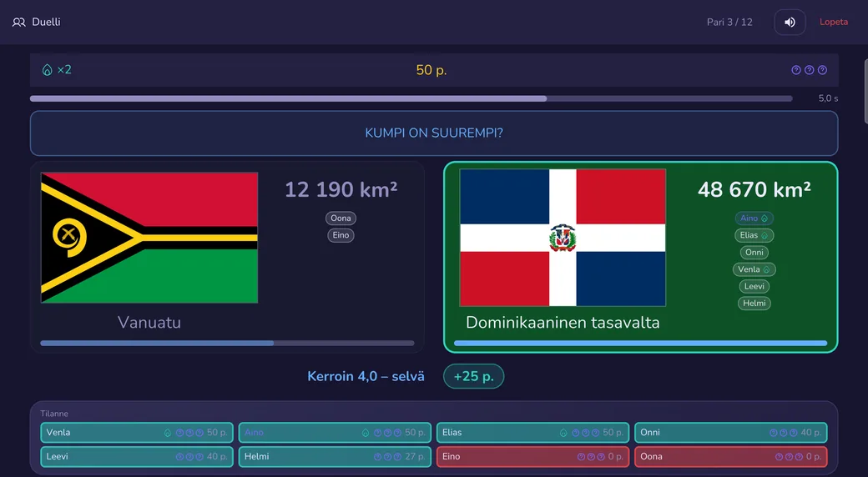868x477 pixels.
Task: Click the Pari 3 / 12 counter
Action: pyautogui.click(x=729, y=23)
